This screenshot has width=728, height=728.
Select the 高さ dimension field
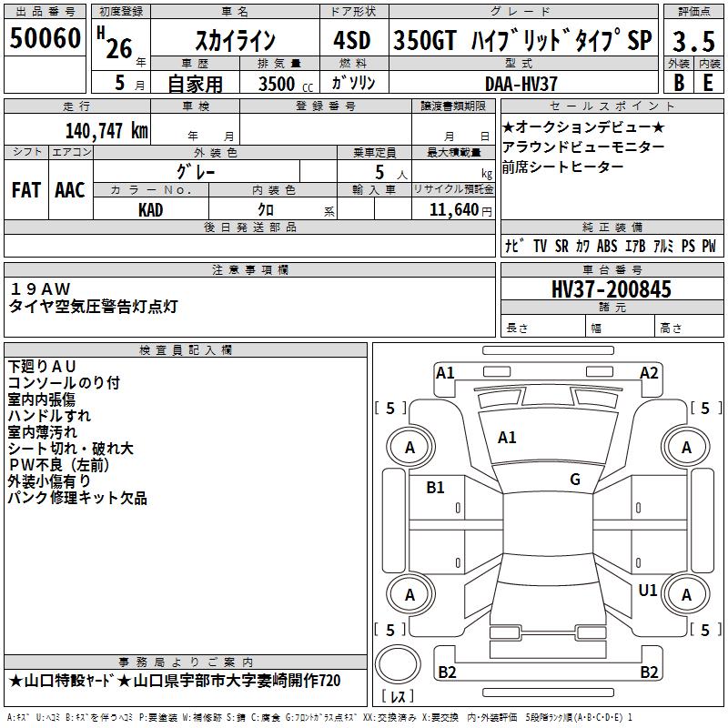[x=689, y=328]
